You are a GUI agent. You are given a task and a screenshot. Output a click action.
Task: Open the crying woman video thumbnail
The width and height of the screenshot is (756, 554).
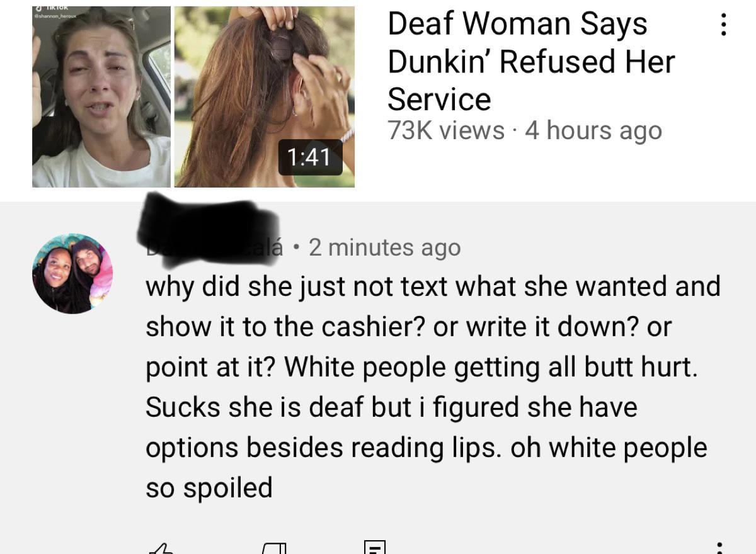coord(101,96)
